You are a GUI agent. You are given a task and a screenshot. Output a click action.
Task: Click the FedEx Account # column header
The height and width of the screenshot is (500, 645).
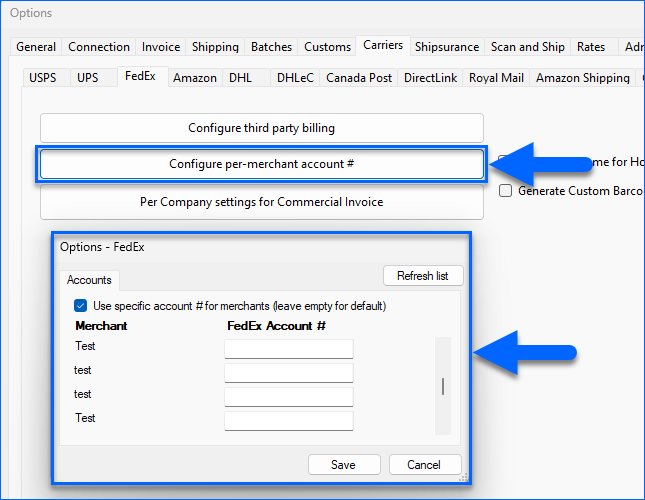[276, 326]
